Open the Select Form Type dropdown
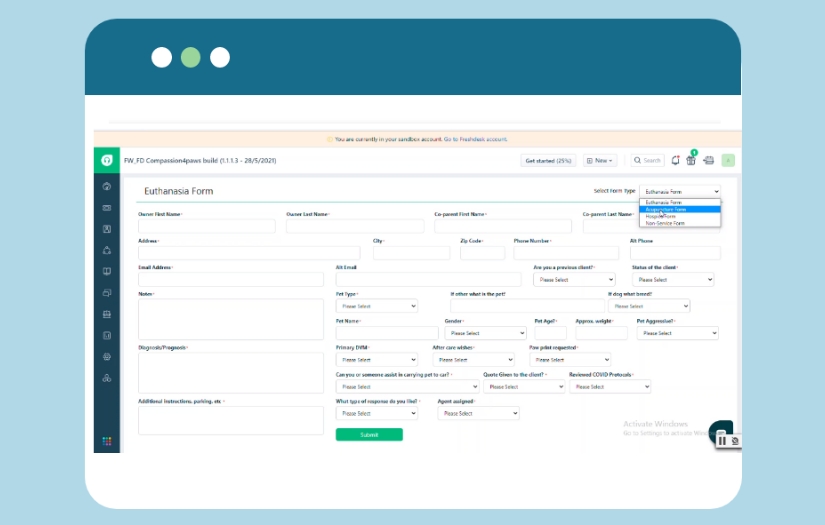 tap(680, 191)
